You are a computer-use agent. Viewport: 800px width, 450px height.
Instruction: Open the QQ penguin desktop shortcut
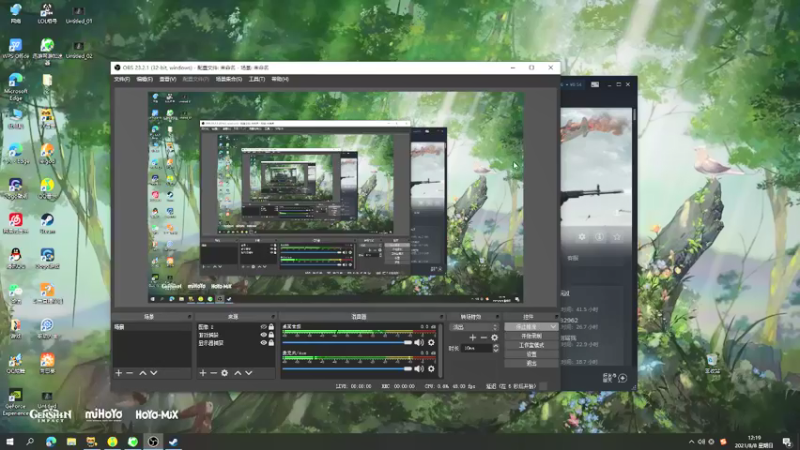(15, 258)
